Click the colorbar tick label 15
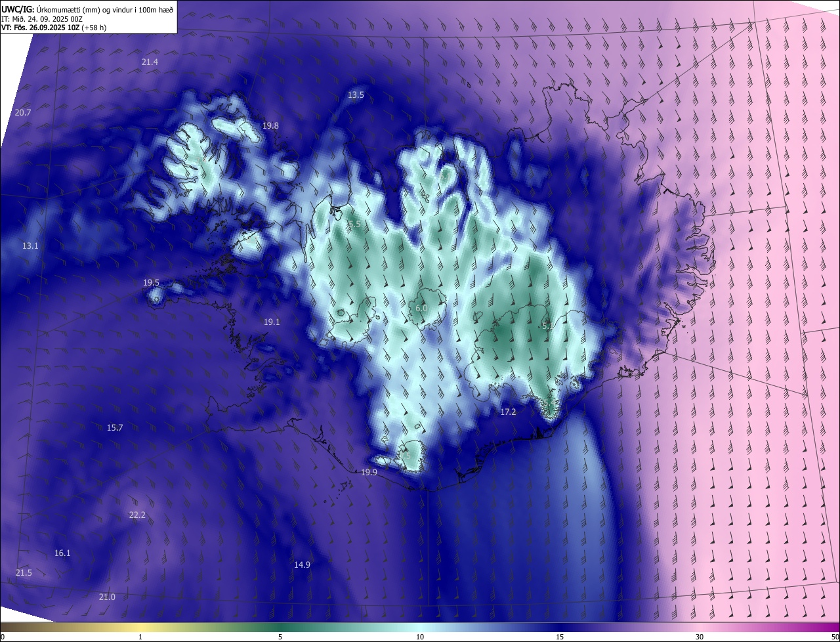 (560, 637)
